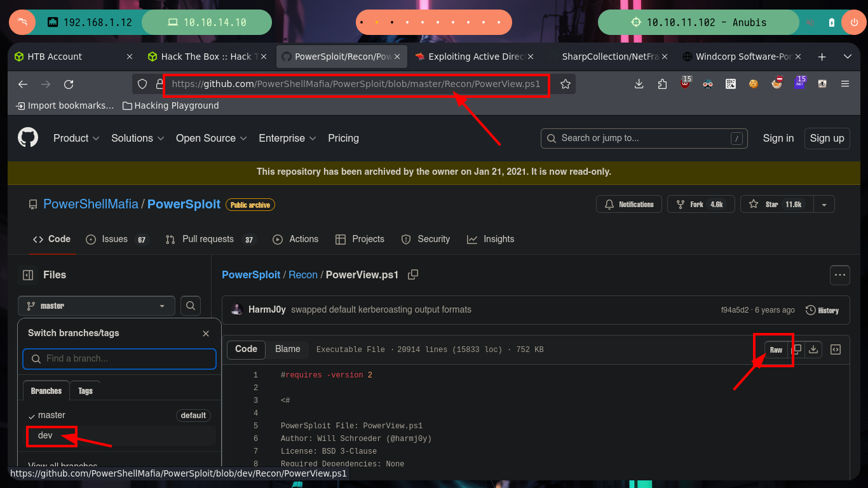Open the uBlock Origin shield extension
Viewport: 868px width, 488px height.
tap(685, 84)
